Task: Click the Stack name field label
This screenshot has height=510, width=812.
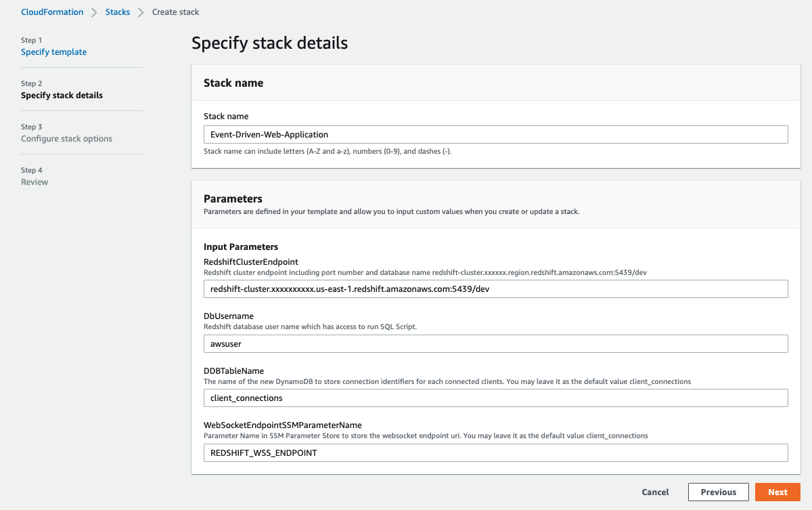Action: pyautogui.click(x=226, y=116)
